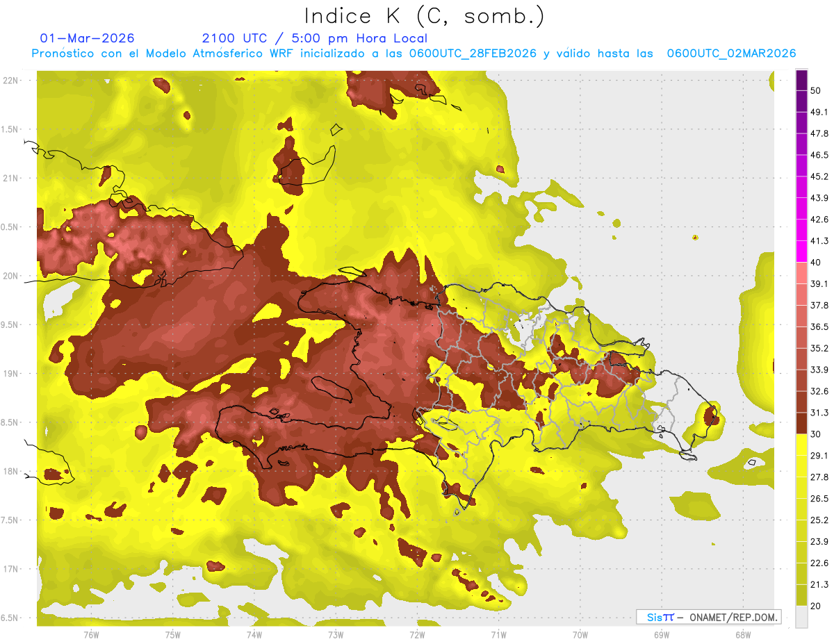Click the "30" color scale value
Image resolution: width=834 pixels, height=644 pixels.
[x=817, y=434]
